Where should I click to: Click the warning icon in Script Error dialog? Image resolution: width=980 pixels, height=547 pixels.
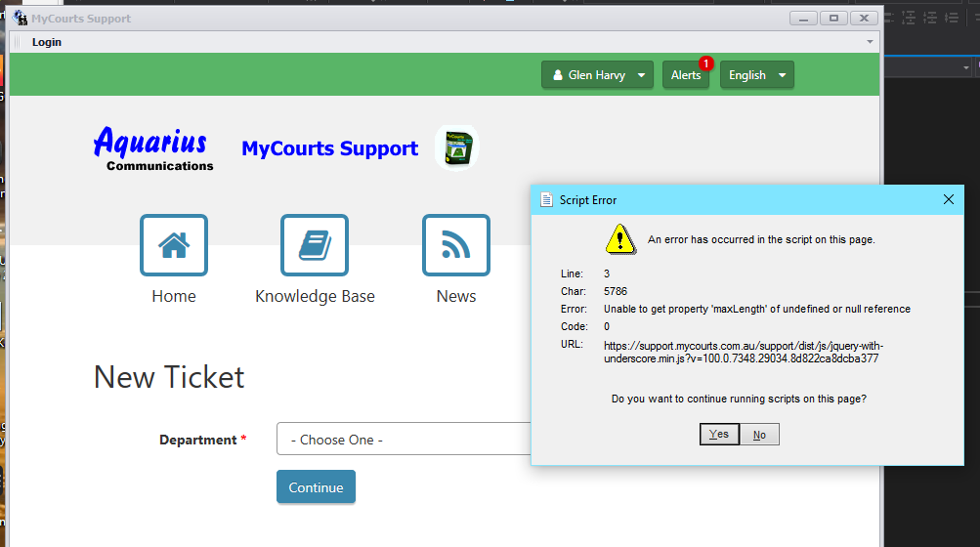[619, 238]
